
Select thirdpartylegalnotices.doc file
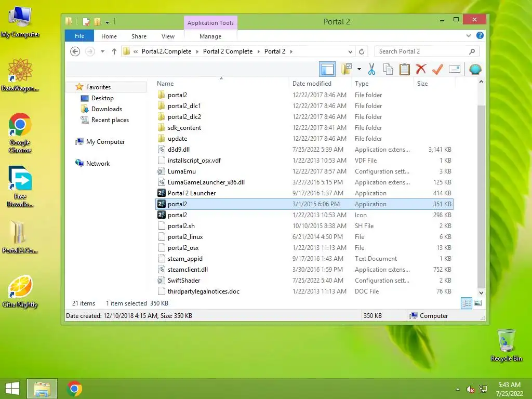[x=304, y=291]
